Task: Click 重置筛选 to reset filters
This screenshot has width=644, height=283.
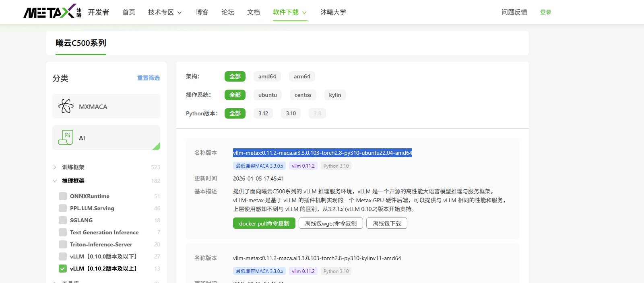Action: [148, 78]
